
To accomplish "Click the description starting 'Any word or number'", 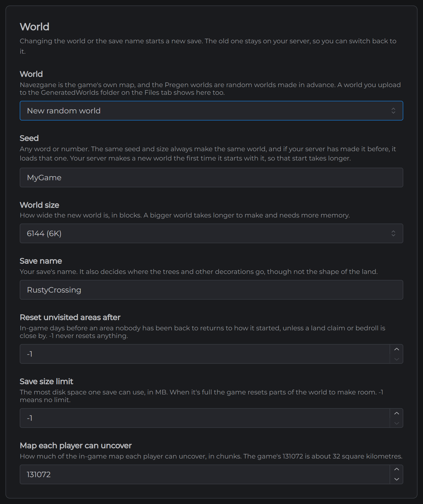I will click(x=208, y=153).
